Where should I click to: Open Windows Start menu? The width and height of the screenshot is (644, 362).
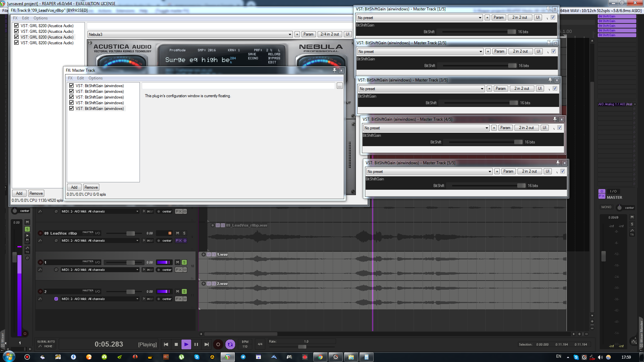pos(9,356)
